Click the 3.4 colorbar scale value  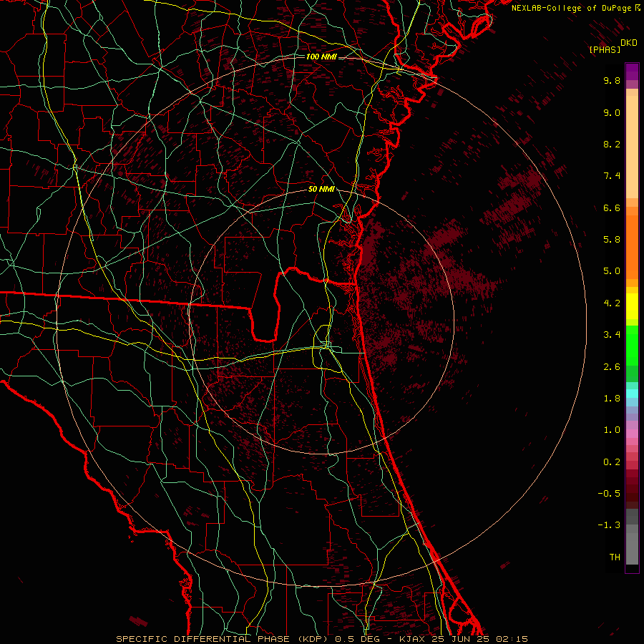(x=612, y=335)
